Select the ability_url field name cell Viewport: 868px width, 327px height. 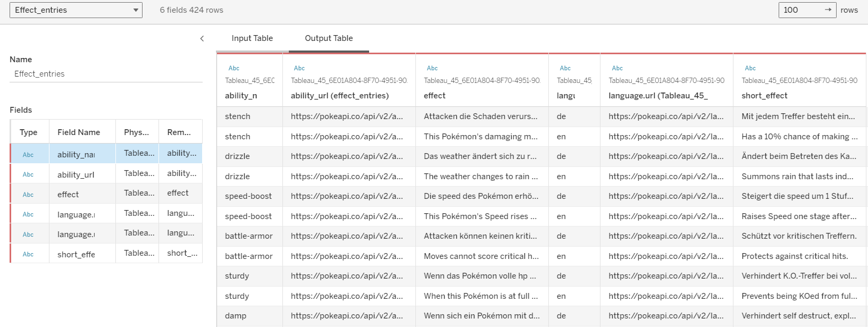coord(76,174)
